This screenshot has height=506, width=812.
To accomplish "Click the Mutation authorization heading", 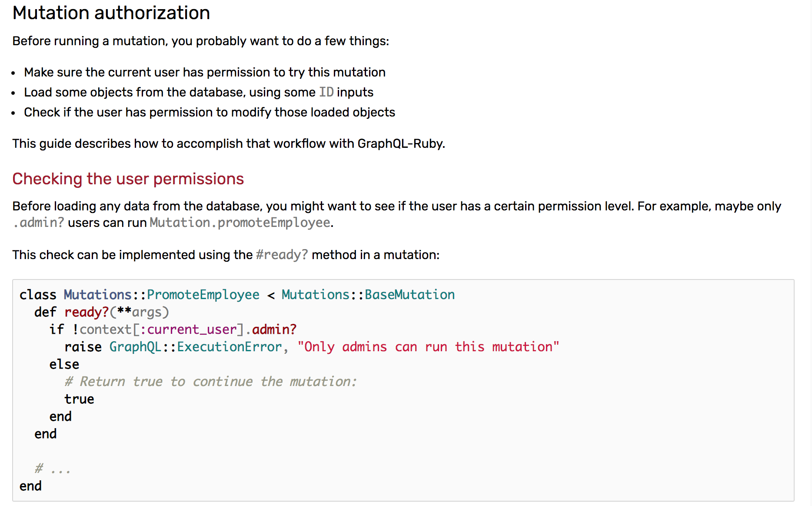I will 111,13.
